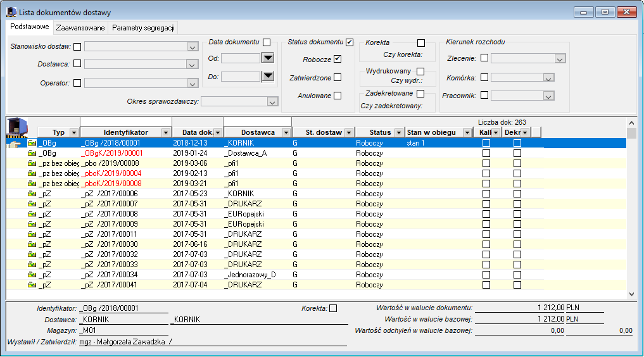Image resolution: width=644 pixels, height=357 pixels.
Task: Click the row icon of _pZ /2017/00006
Action: coord(32,194)
